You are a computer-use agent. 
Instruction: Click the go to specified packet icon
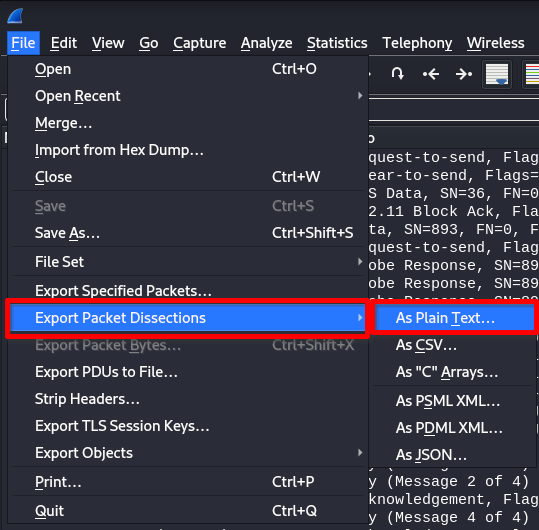click(x=398, y=74)
